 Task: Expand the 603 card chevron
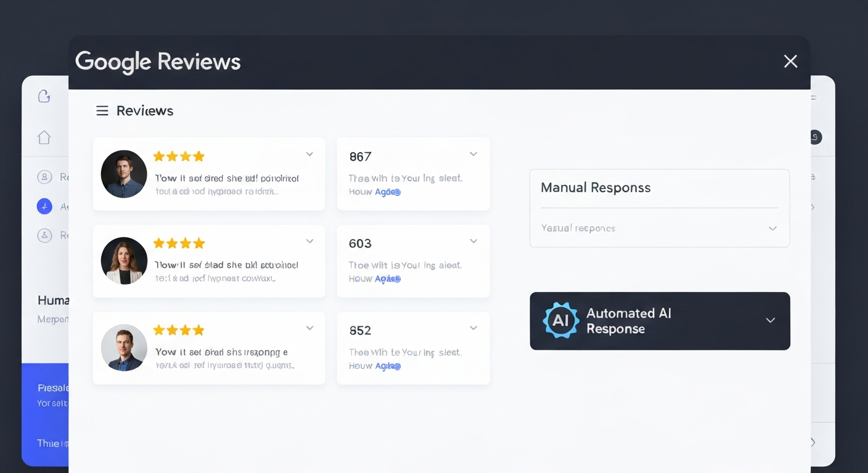point(473,241)
